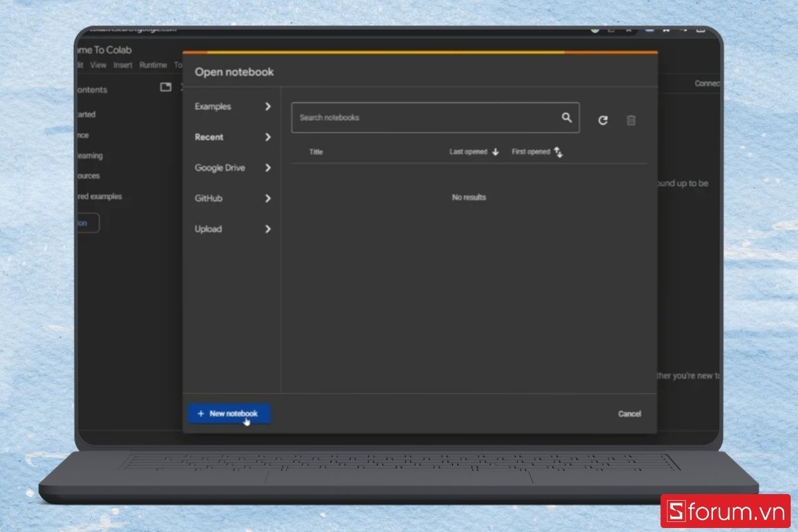The height and width of the screenshot is (532, 798).
Task: Open the View menu in Colab background
Action: 98,65
